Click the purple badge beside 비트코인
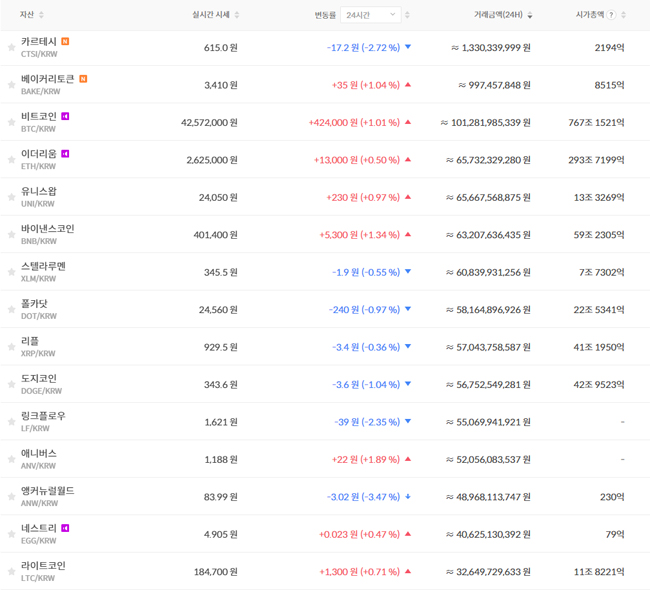Image resolution: width=650 pixels, height=590 pixels. [x=65, y=116]
